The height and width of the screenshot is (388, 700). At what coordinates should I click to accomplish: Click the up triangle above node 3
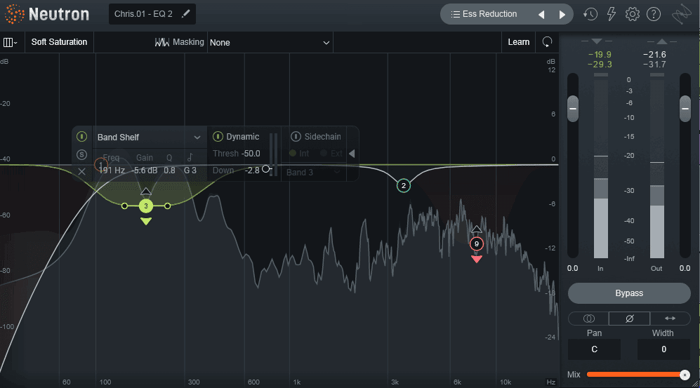pyautogui.click(x=146, y=192)
